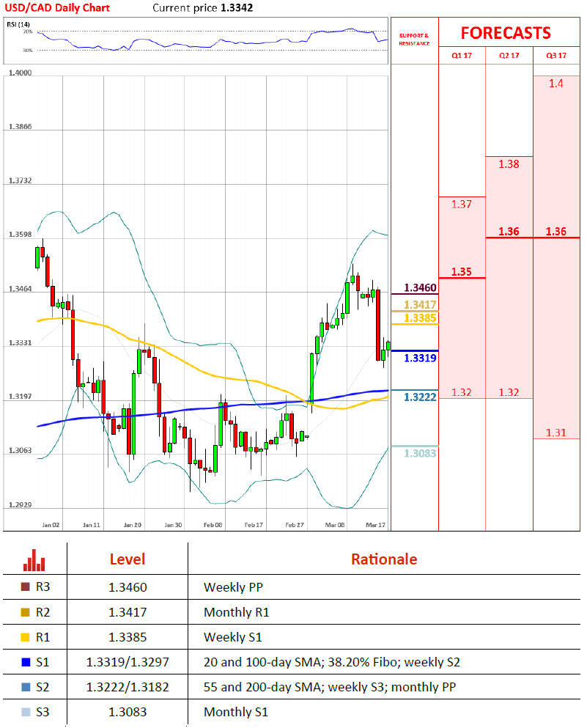Click the Support & Resistance column label

414,40
